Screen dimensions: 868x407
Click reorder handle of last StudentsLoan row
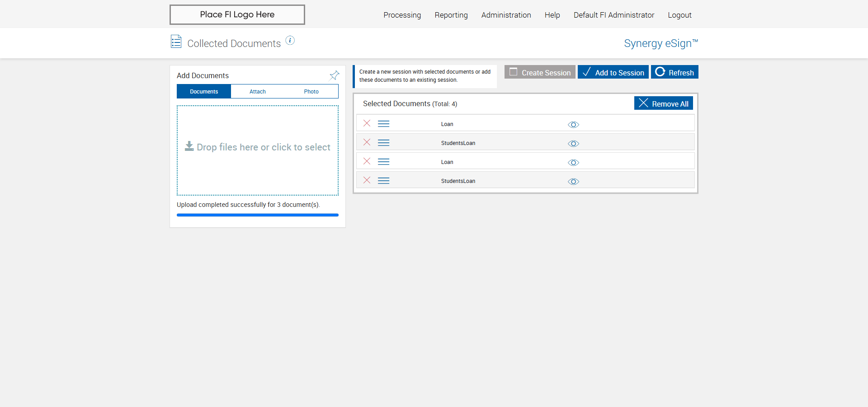pos(384,181)
